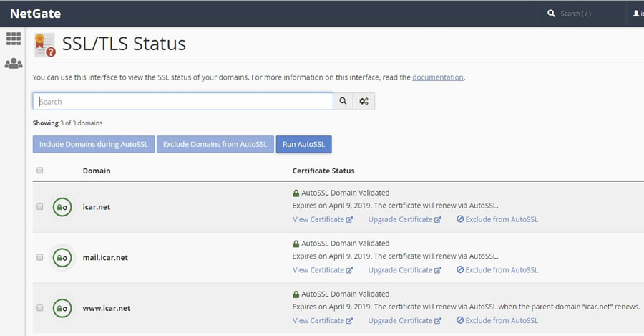The width and height of the screenshot is (644, 336).
Task: Click Include Domains during AutoSSL button
Action: pyautogui.click(x=94, y=144)
